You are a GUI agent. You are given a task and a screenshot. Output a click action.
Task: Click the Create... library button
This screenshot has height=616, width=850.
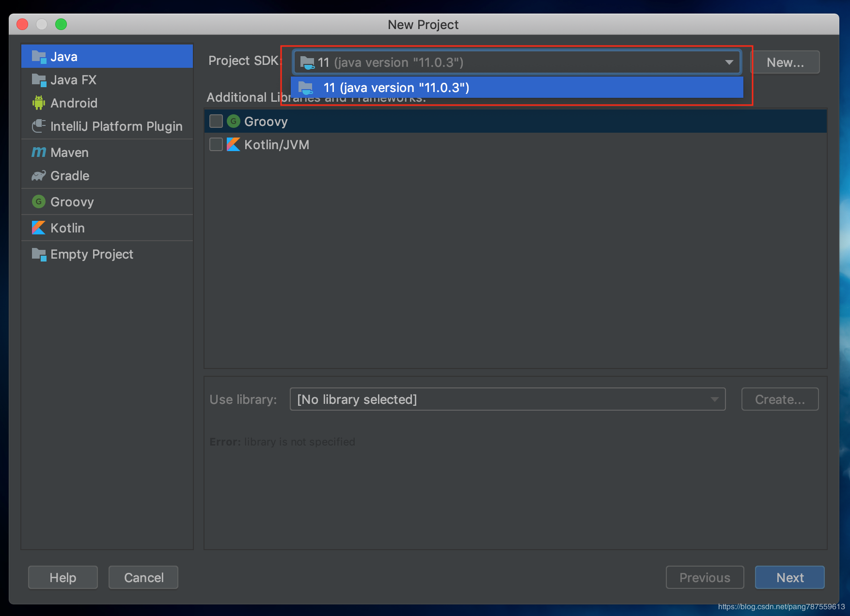point(780,399)
